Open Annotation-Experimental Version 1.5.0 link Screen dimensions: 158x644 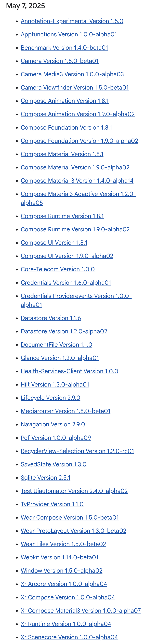click(x=72, y=21)
